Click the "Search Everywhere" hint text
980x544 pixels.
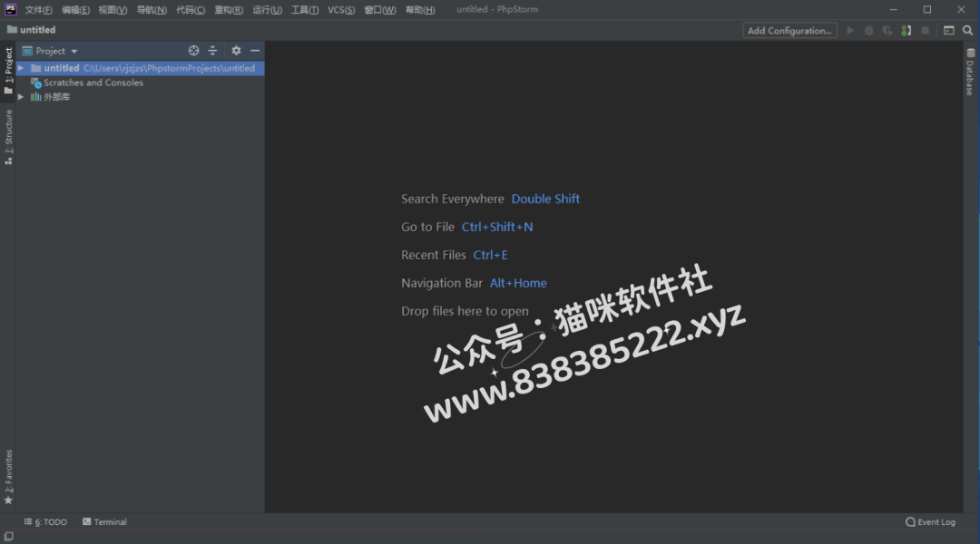[453, 199]
